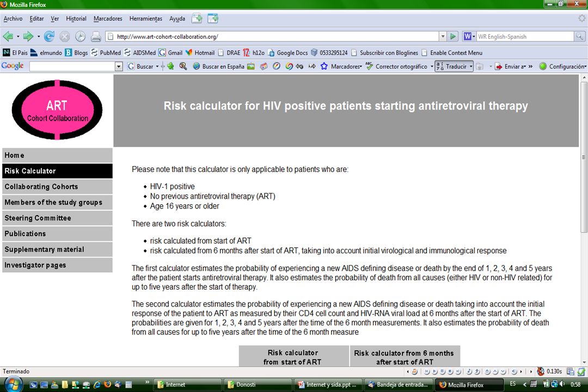Viewport: 588px width, 392px height.
Task: Go forward with the green Forward arrow
Action: (28, 36)
